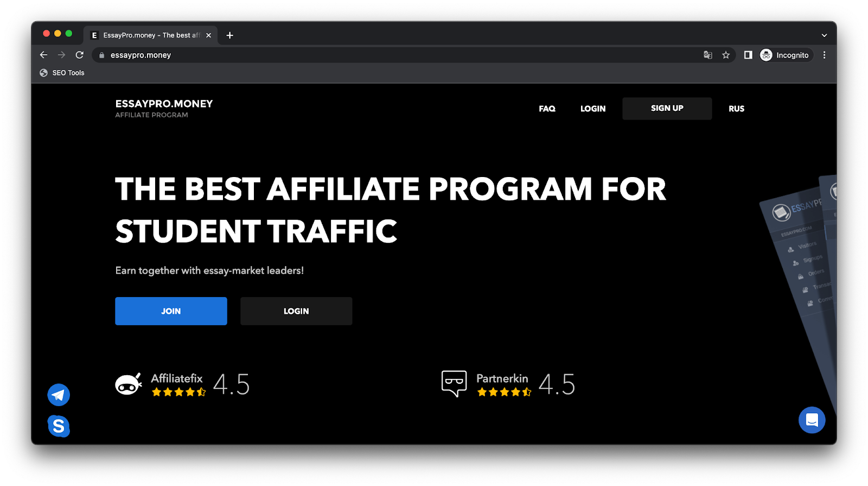Click the SIGN UP header button
Viewport: 868px width, 486px height.
[x=667, y=109]
